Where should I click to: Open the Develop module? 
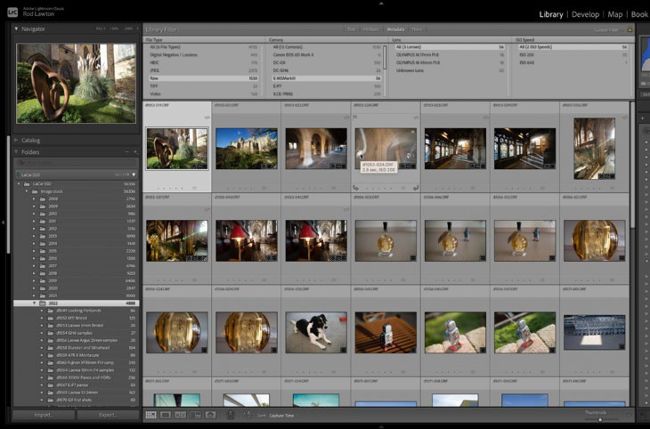click(585, 15)
